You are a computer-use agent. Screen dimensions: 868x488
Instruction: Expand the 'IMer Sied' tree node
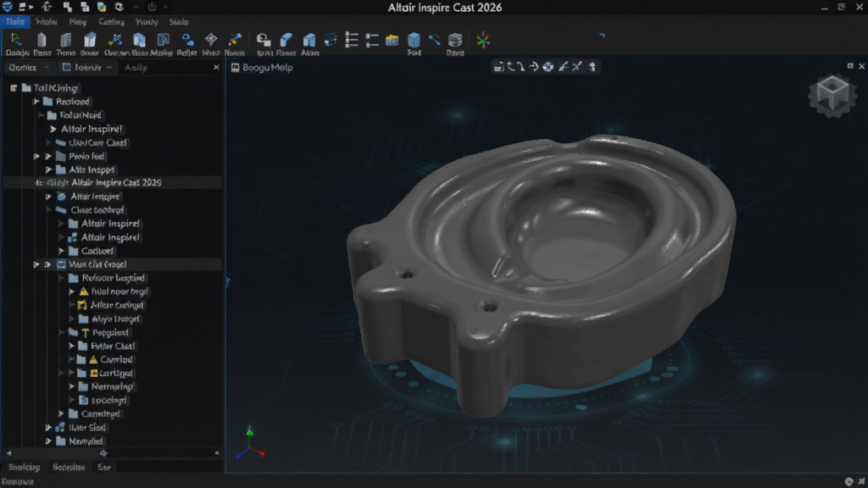[x=48, y=427]
